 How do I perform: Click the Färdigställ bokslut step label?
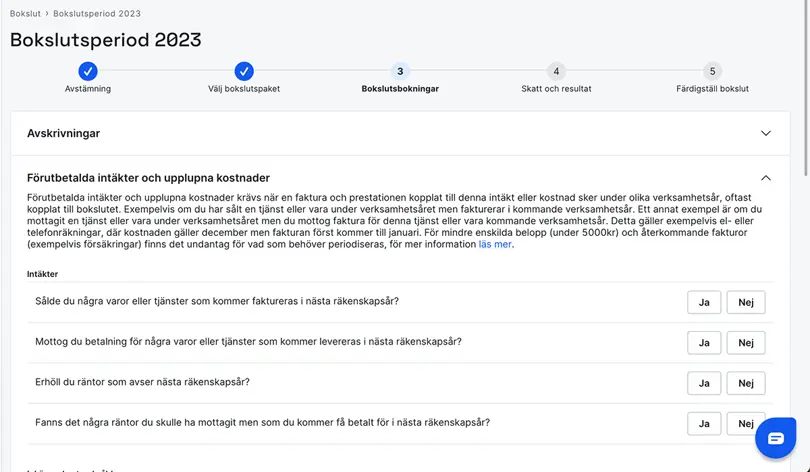712,89
